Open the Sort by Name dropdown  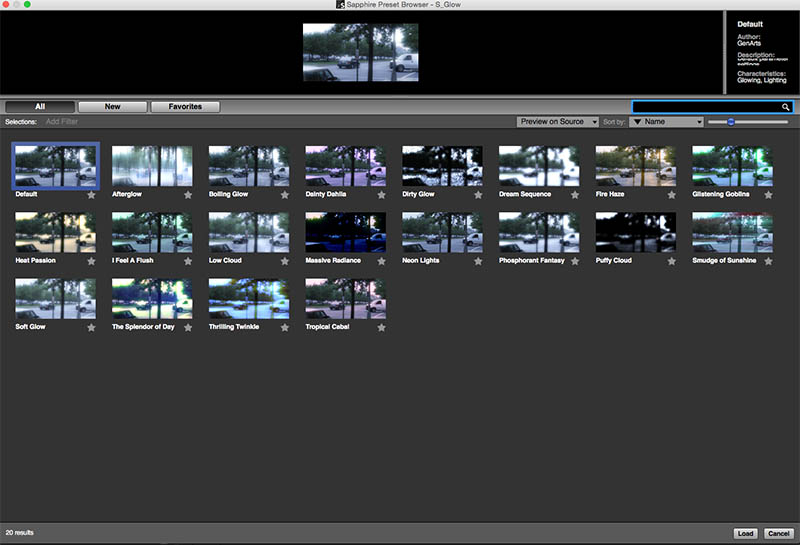coord(666,121)
